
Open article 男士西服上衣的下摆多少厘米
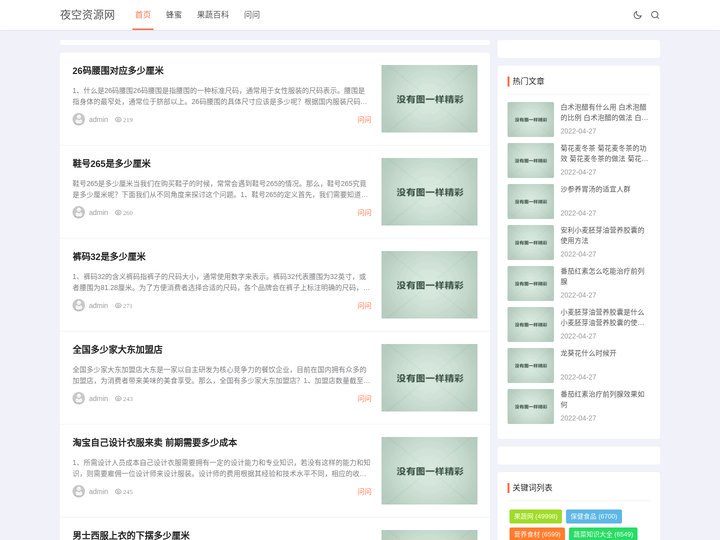[131, 535]
